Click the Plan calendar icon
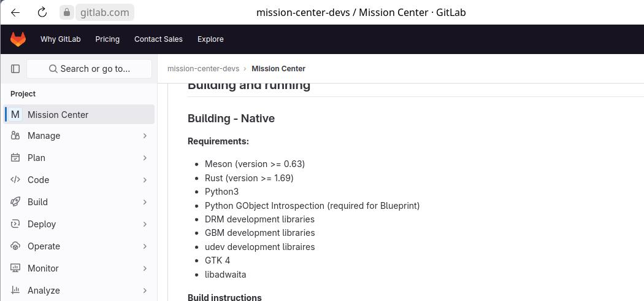This screenshot has height=301, width=644. point(15,158)
